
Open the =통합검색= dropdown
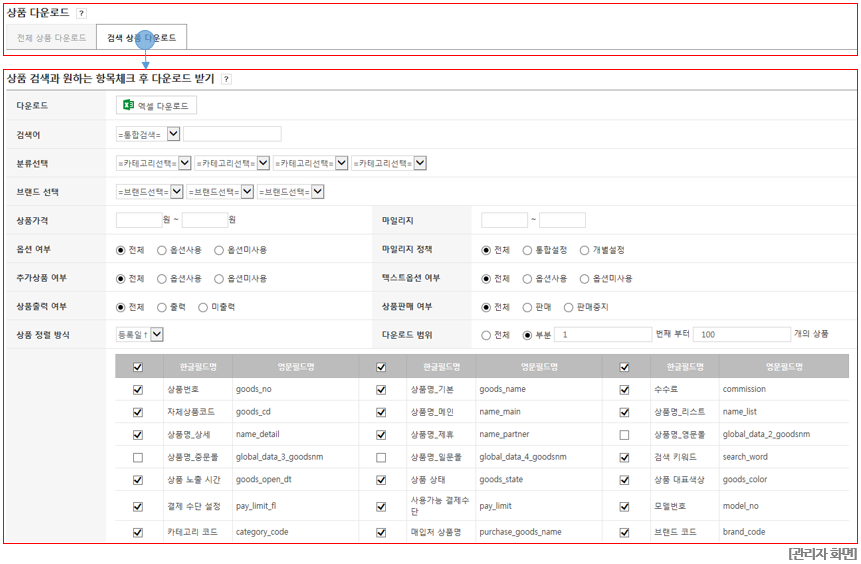(x=148, y=134)
